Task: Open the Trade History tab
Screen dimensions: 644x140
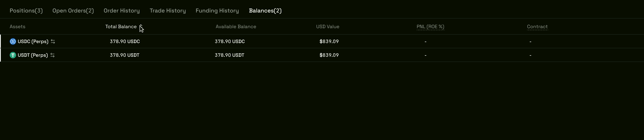Action: (167, 11)
